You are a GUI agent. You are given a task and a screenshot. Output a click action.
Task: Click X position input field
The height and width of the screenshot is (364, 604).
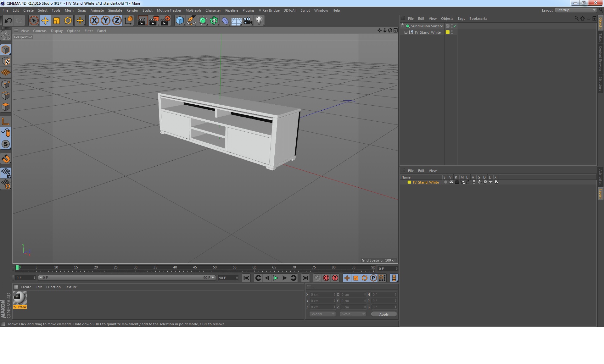tap(323, 295)
